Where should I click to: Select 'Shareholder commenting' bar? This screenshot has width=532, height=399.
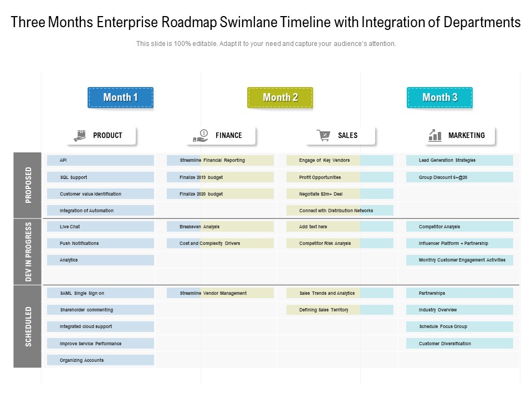click(100, 310)
